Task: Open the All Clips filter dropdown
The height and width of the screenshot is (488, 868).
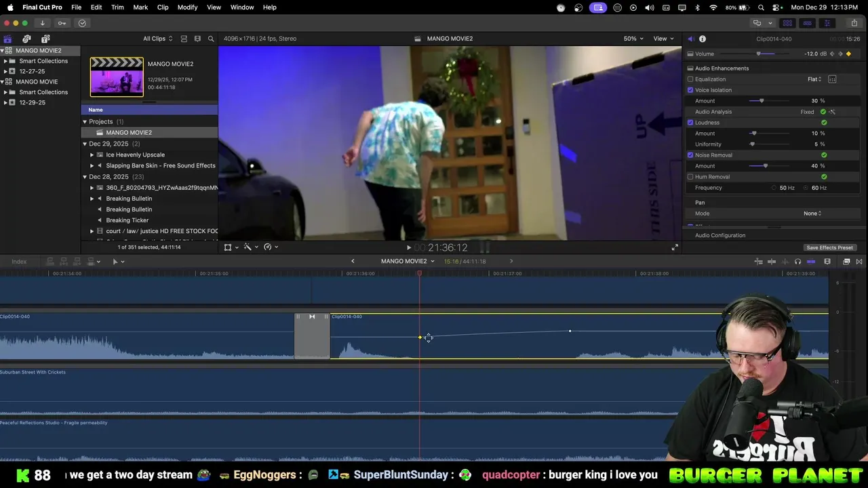Action: pyautogui.click(x=157, y=39)
